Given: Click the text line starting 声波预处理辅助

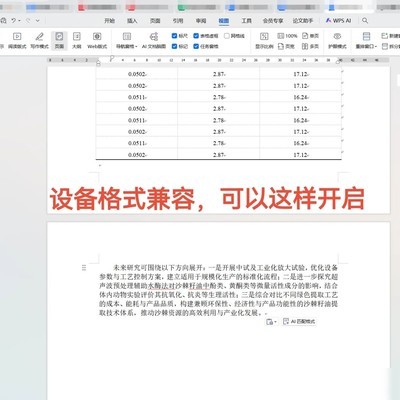Looking at the screenshot, I should 219,286.
